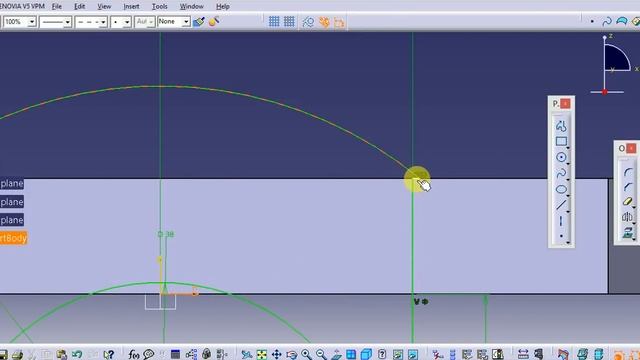640x360 pixels.
Task: Click the compass at top right
Action: 615,65
